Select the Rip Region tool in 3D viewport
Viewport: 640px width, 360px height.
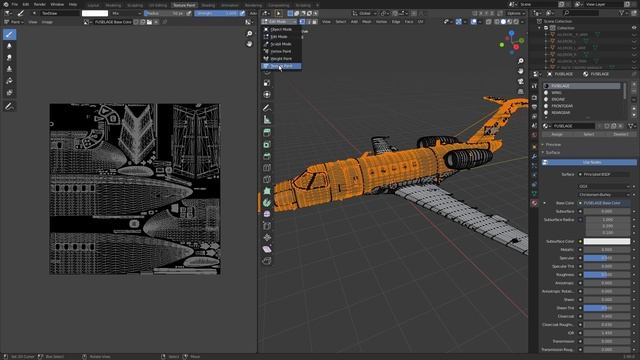click(x=267, y=261)
